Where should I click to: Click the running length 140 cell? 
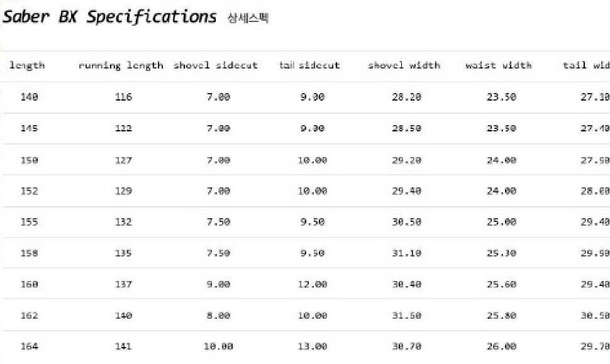click(123, 316)
